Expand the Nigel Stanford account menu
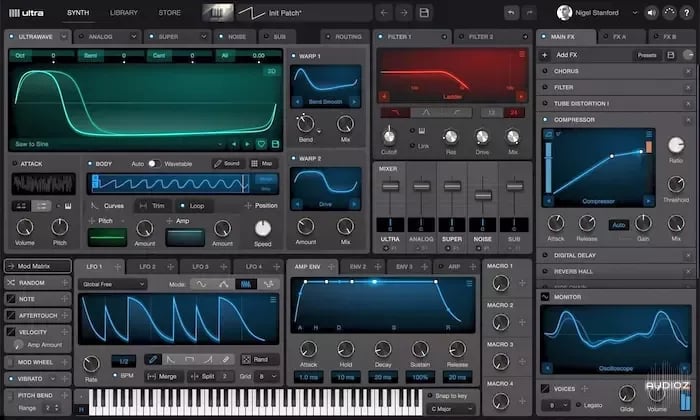 [635, 13]
